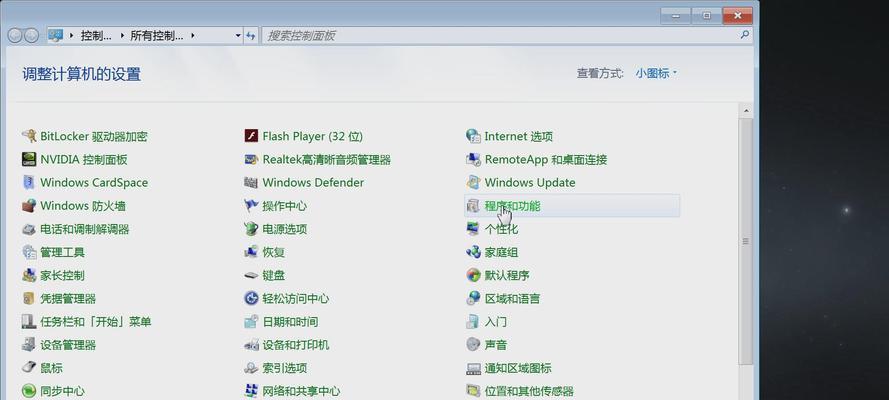Click the 家庭组 icon

pos(473,252)
